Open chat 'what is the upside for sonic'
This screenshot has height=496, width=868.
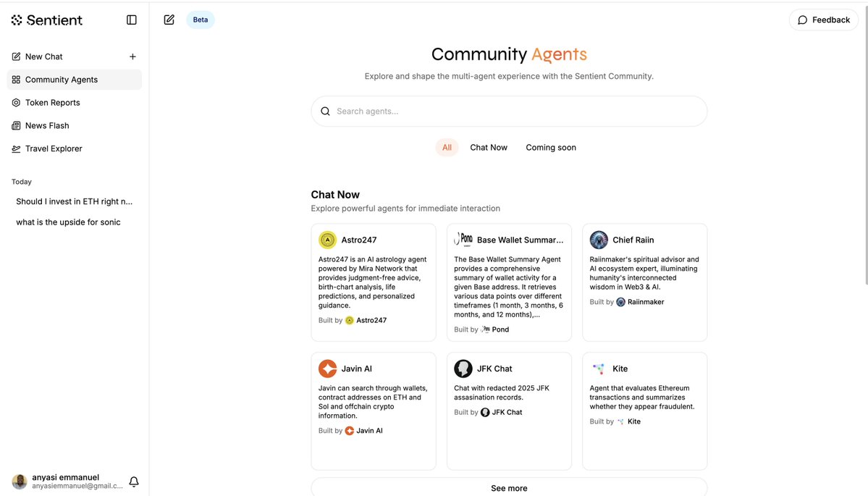pos(68,222)
